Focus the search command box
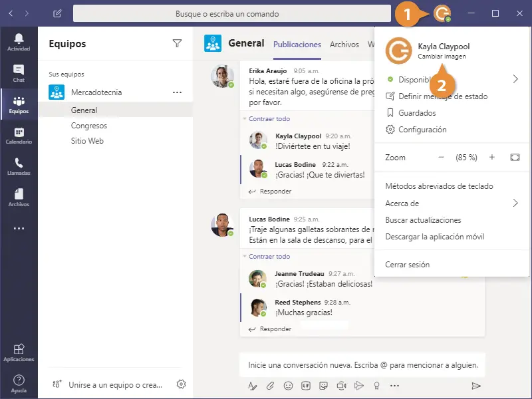The image size is (532, 399). [x=232, y=13]
